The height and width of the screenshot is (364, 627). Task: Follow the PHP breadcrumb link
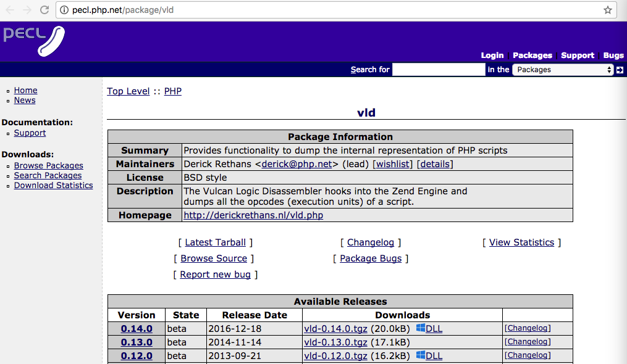[x=173, y=91]
